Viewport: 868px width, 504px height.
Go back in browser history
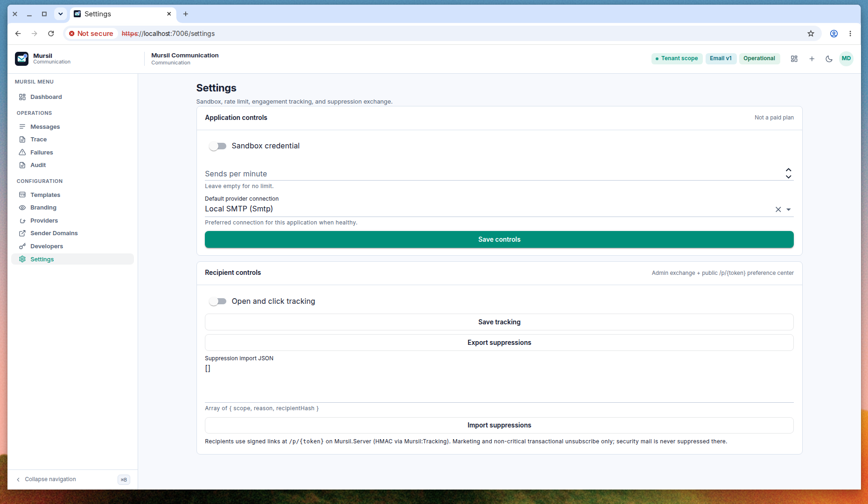(x=18, y=34)
